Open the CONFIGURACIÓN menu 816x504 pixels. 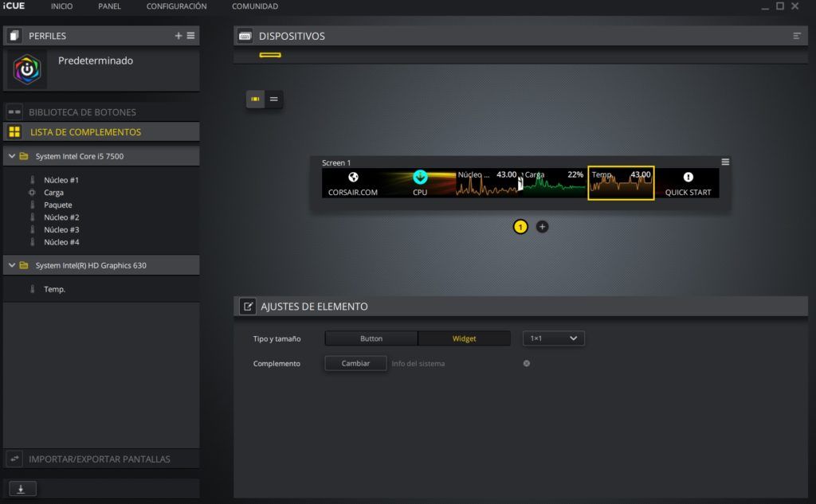[x=176, y=6]
